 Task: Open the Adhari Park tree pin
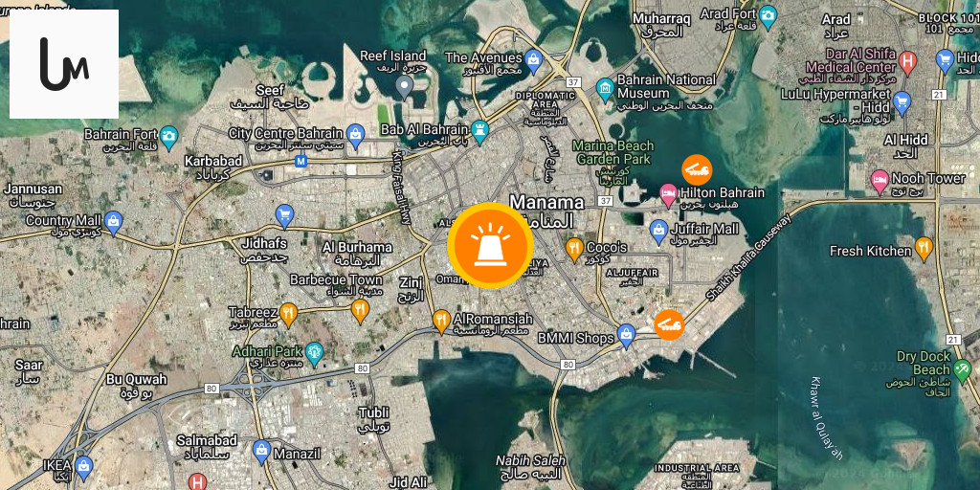pos(314,354)
